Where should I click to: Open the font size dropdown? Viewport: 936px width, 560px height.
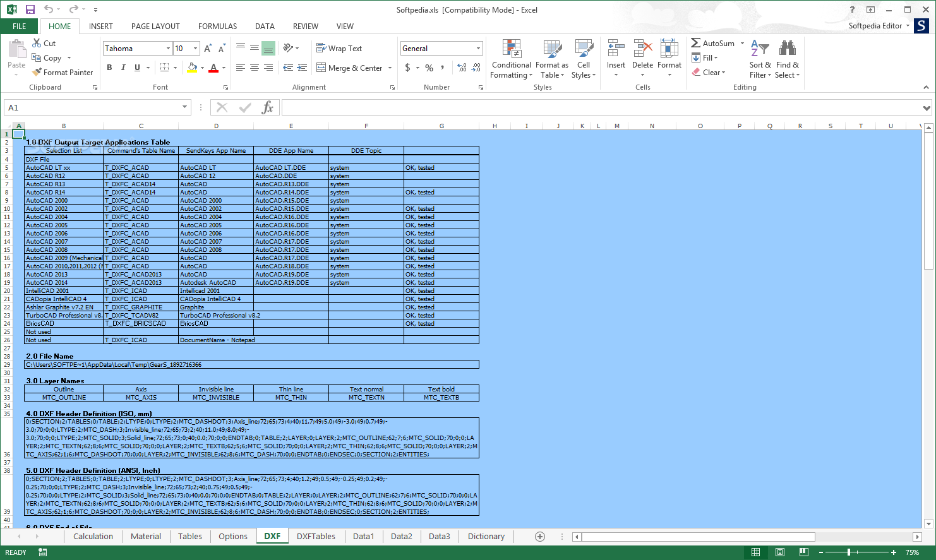coord(195,49)
